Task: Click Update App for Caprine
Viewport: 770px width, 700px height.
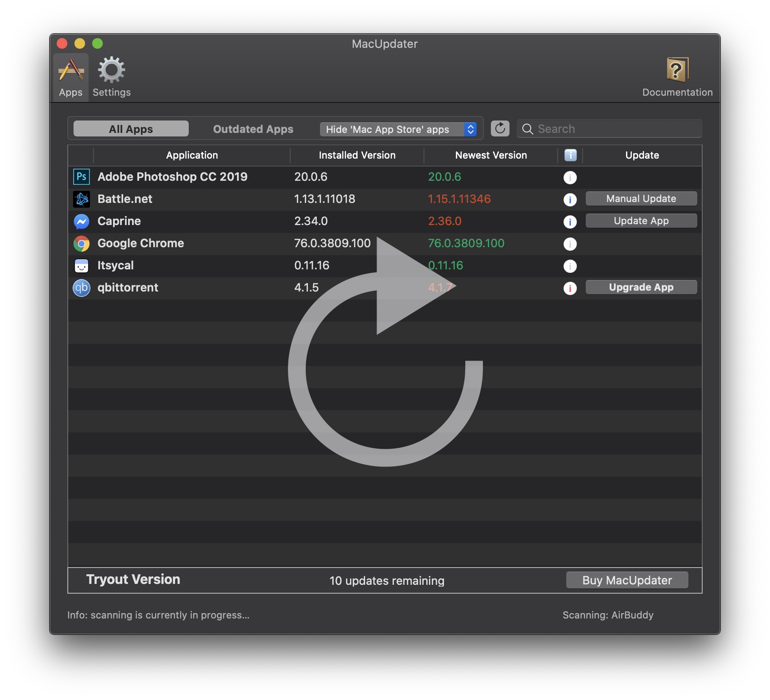Action: (641, 221)
